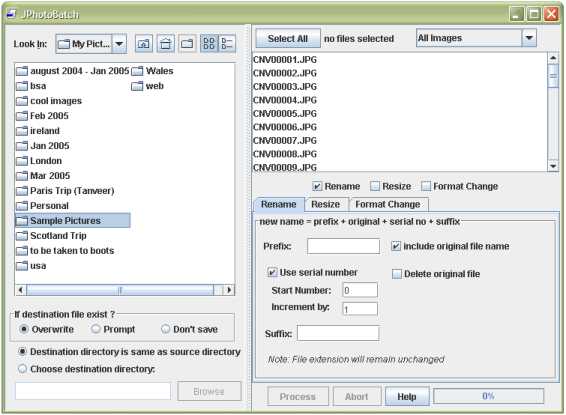Click the Help button
The width and height of the screenshot is (566, 415).
[x=407, y=396]
